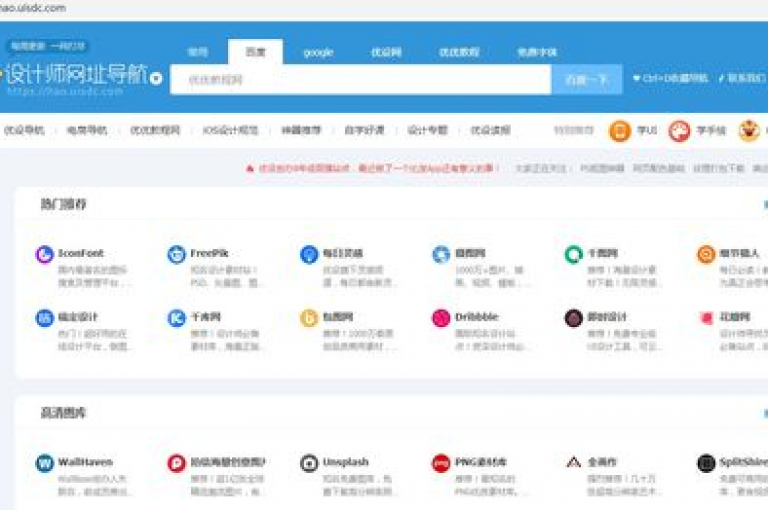Click the orange 学UI phone icon
The image size is (768, 510).
(x=620, y=131)
